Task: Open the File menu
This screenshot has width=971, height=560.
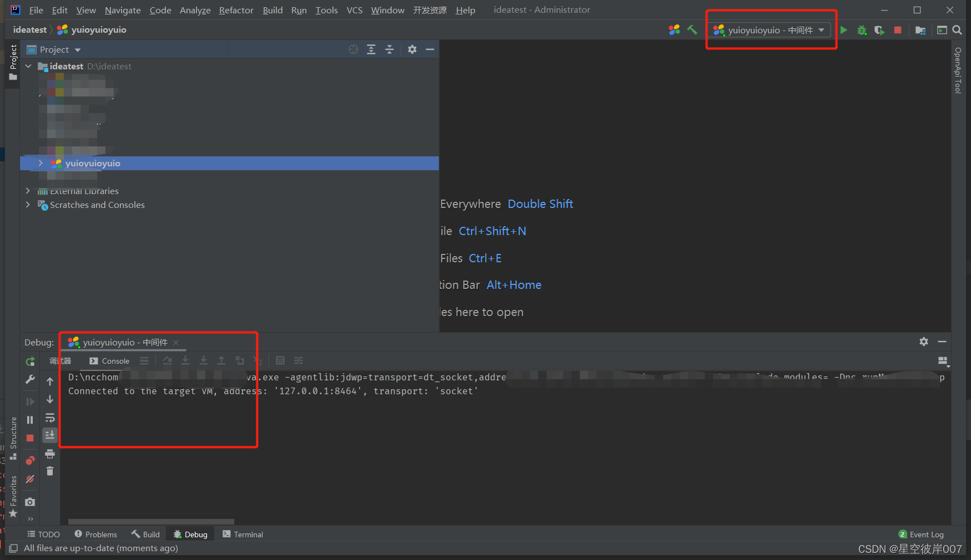Action: [x=36, y=10]
